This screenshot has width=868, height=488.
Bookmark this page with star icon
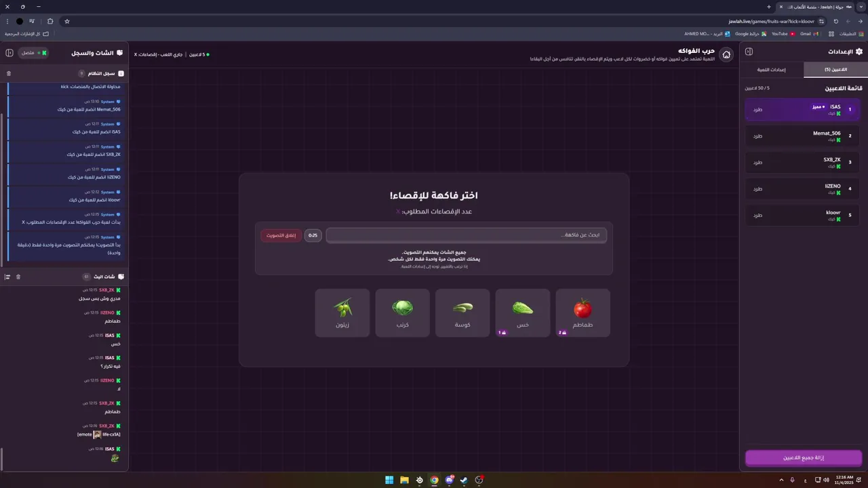pyautogui.click(x=67, y=21)
